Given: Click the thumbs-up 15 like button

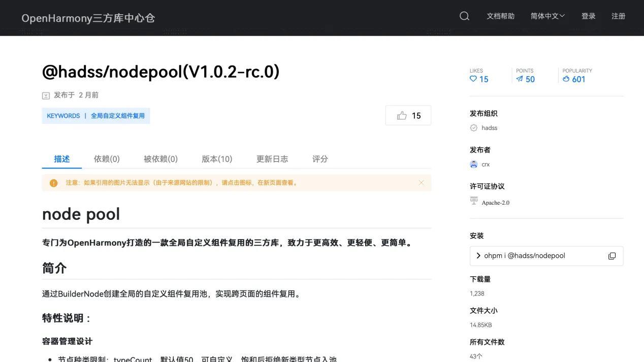Looking at the screenshot, I should (x=408, y=115).
